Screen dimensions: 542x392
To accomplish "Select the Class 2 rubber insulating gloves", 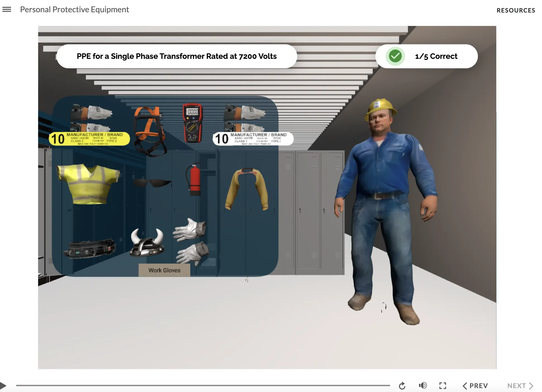I will 89,117.
